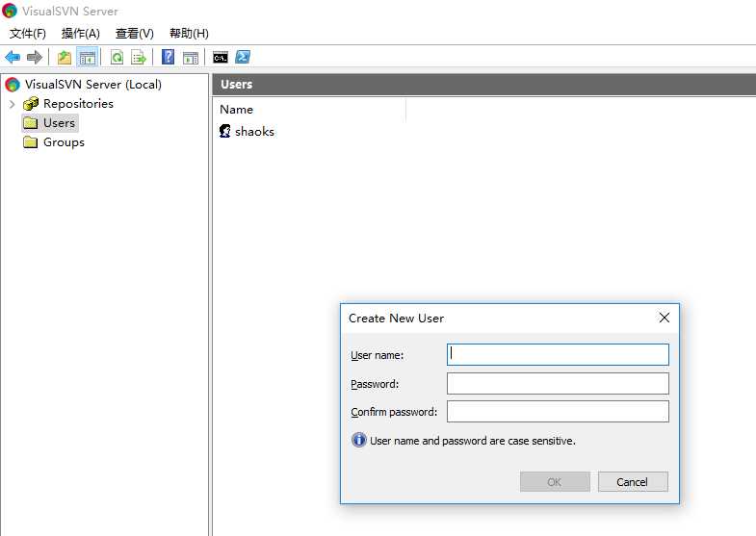Open the PowerShell toolbar icon

point(243,57)
